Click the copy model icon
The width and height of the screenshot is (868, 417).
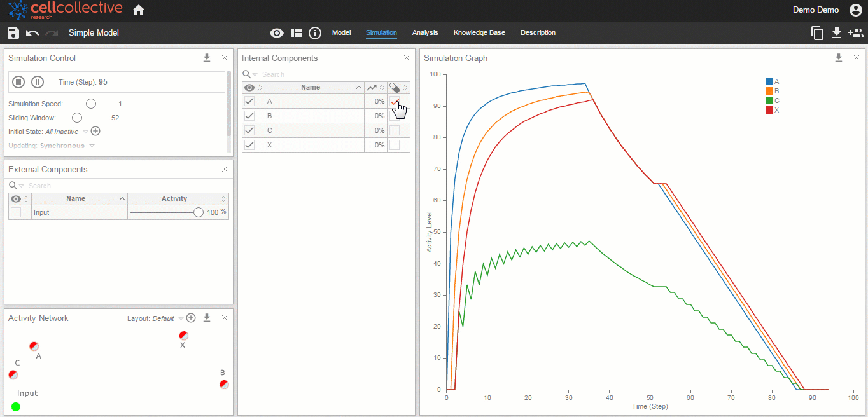pyautogui.click(x=818, y=33)
